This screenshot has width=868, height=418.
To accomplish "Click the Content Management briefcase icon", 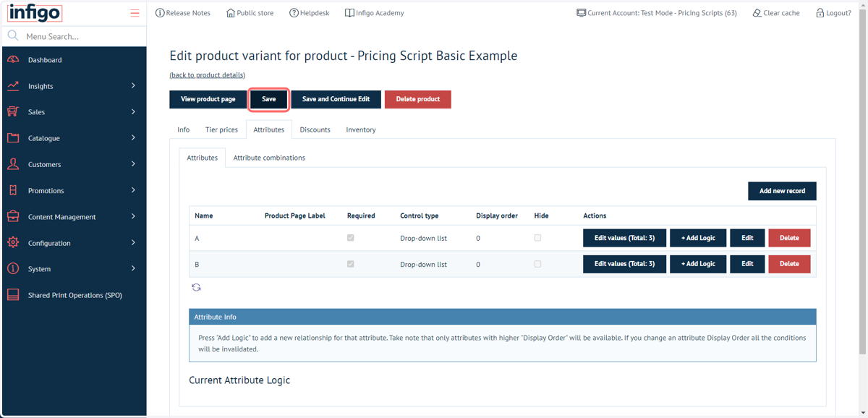I will tap(13, 216).
